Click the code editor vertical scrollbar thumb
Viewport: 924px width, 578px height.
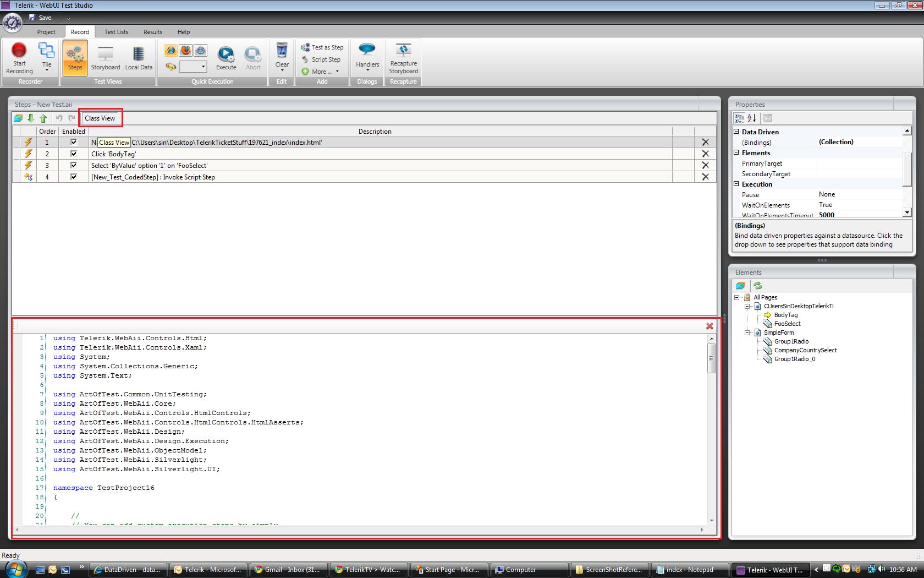[711, 358]
